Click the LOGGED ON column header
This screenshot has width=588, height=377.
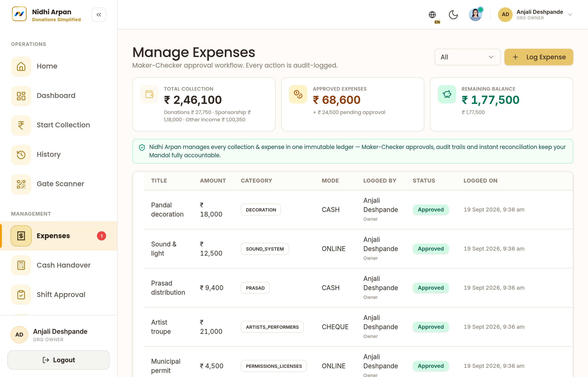pos(480,181)
